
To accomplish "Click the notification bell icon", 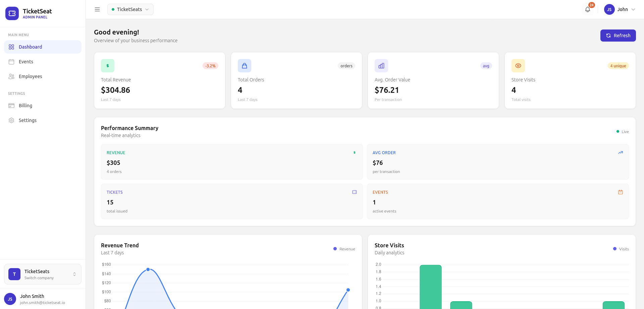I will [587, 9].
